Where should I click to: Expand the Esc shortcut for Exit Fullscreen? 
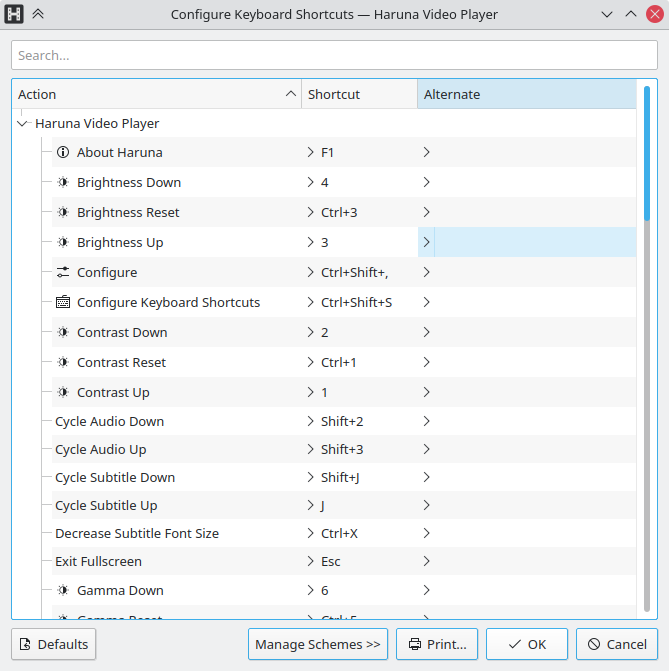310,562
